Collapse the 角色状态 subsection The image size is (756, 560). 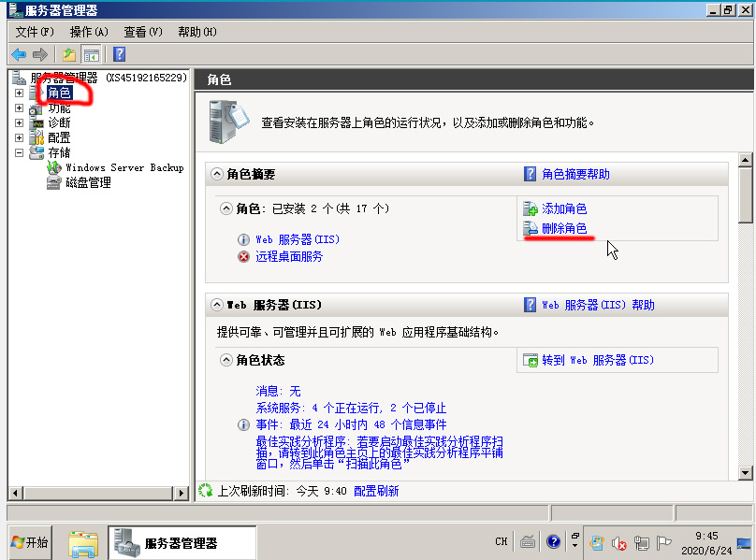point(226,360)
